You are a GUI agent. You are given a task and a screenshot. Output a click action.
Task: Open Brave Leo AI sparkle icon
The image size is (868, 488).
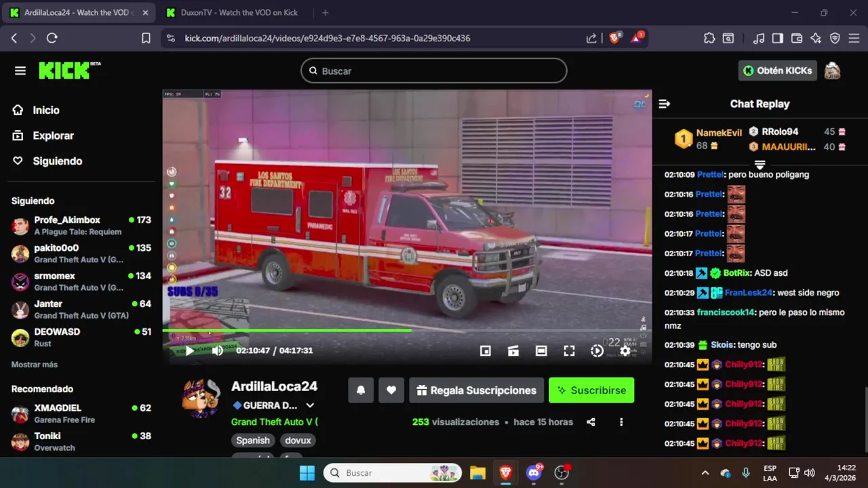click(816, 38)
